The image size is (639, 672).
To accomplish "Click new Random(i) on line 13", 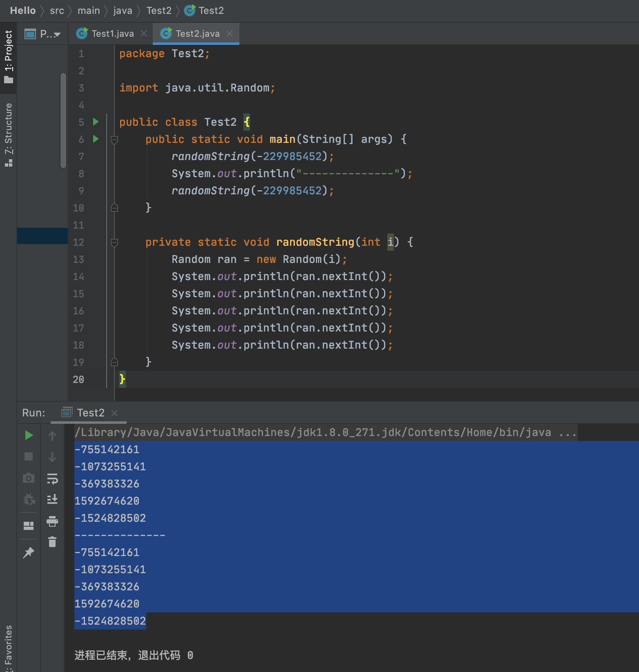I will click(x=298, y=259).
